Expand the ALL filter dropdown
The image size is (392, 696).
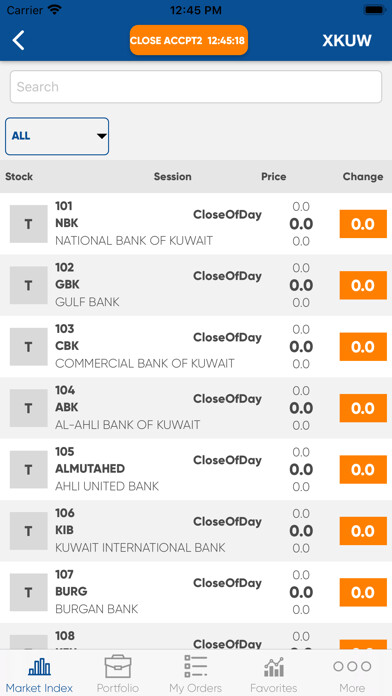point(57,136)
